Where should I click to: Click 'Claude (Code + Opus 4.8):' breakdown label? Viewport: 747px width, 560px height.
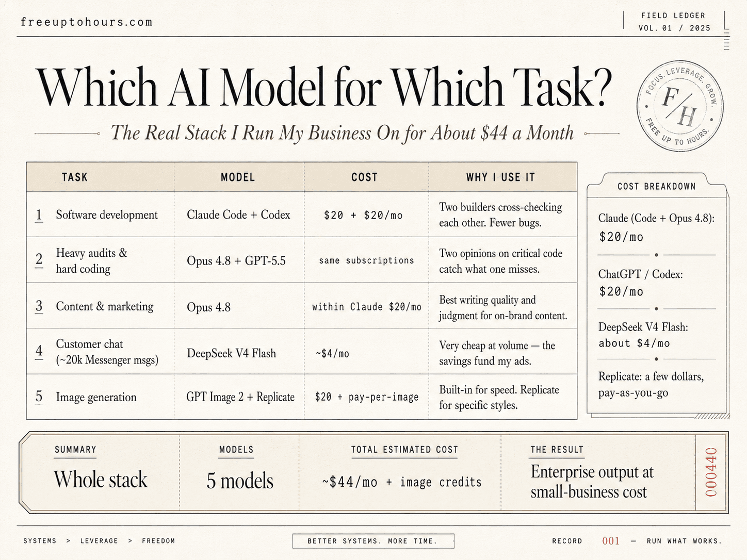pyautogui.click(x=656, y=218)
